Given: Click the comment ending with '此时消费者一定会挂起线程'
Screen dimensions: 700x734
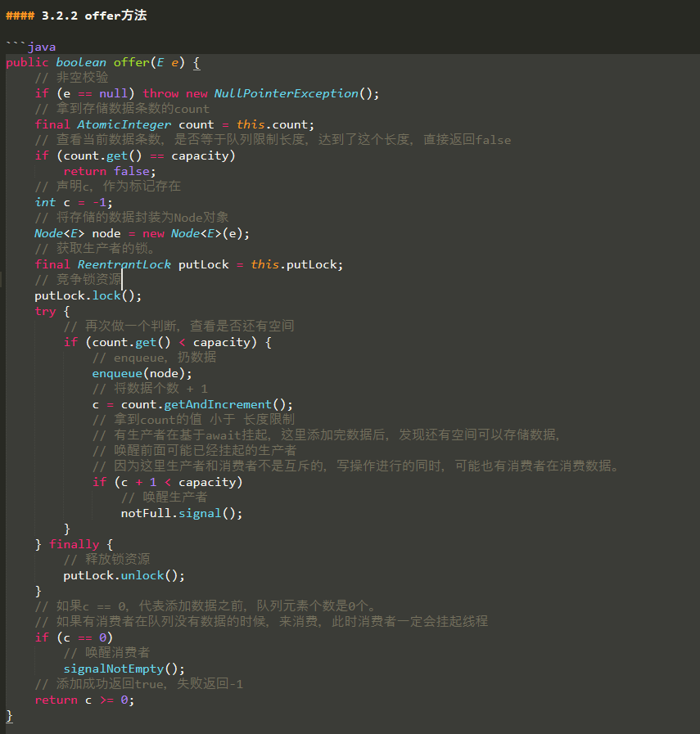Looking at the screenshot, I should [x=261, y=621].
